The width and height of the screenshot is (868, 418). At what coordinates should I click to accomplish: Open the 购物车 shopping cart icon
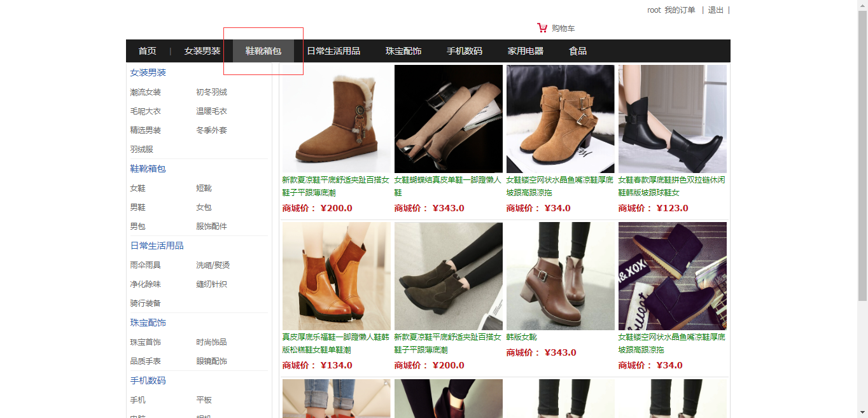tap(542, 28)
